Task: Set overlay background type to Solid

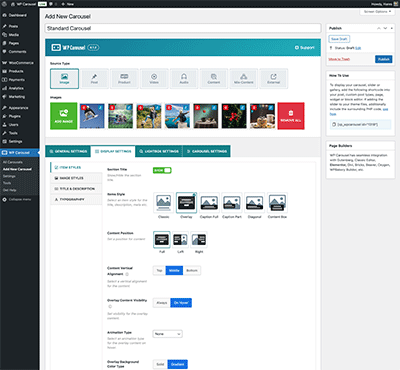Action: pyautogui.click(x=160, y=364)
